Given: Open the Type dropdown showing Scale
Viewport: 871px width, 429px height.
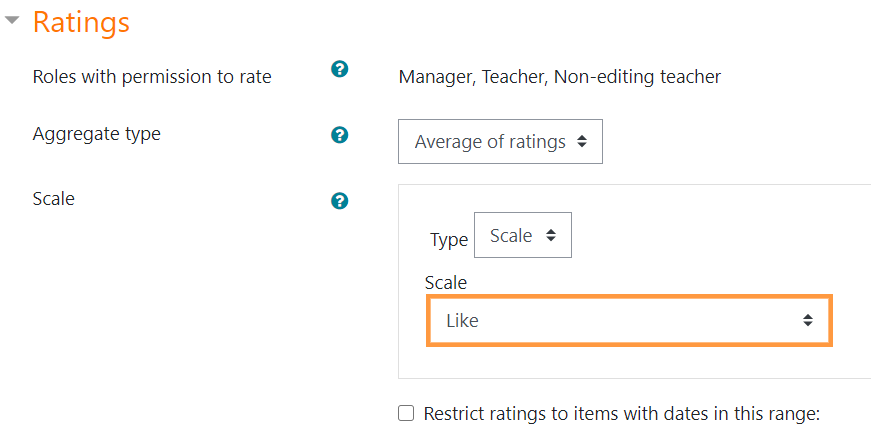Looking at the screenshot, I should 523,235.
